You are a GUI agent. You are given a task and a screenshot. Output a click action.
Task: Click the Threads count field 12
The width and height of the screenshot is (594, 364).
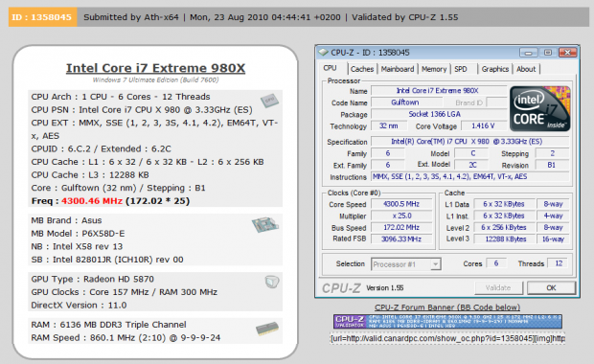(559, 263)
